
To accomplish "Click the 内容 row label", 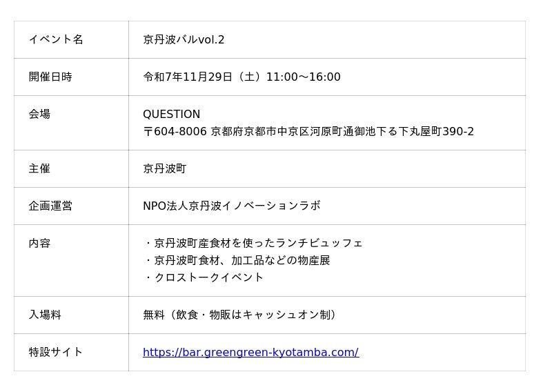I will click(x=39, y=243).
